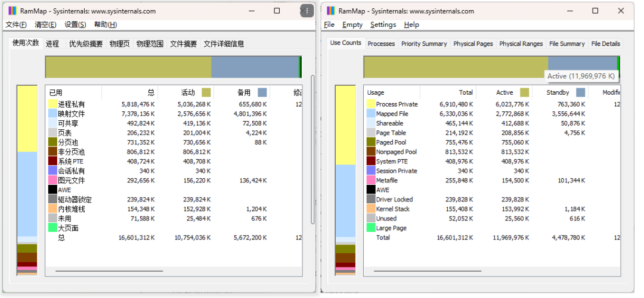Image resolution: width=644 pixels, height=298 pixels.
Task: Click the Mapped File blue color swatch
Action: click(x=371, y=114)
